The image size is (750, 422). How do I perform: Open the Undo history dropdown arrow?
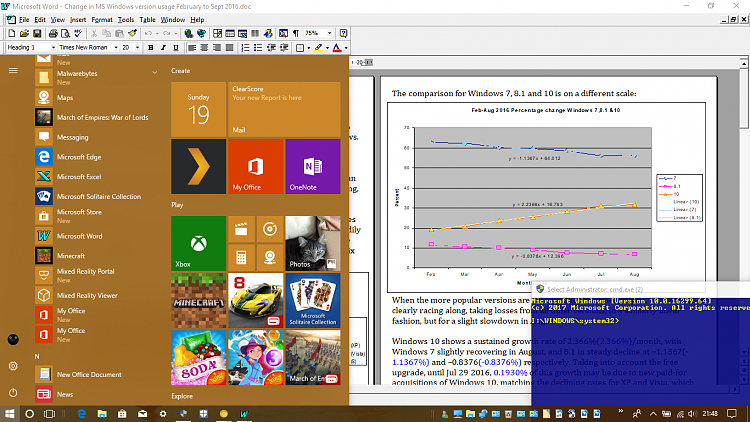157,33
